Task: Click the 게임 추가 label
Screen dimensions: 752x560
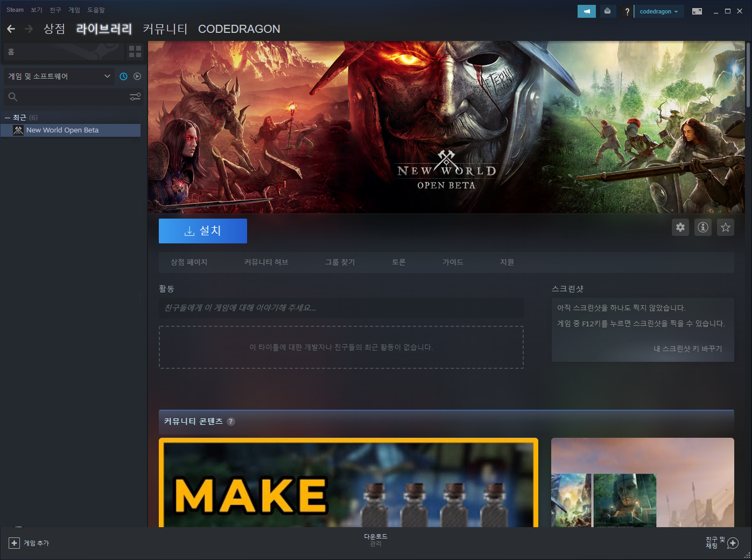Action: click(x=37, y=543)
